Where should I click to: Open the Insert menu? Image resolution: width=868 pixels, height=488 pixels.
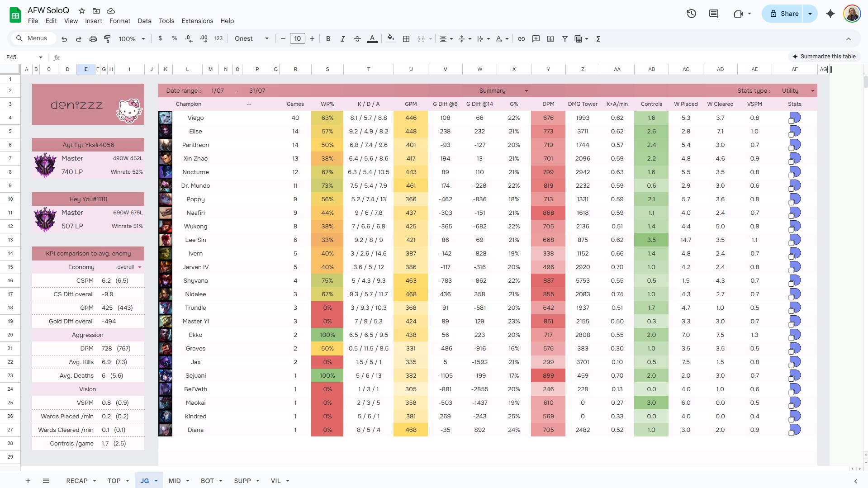(x=94, y=21)
